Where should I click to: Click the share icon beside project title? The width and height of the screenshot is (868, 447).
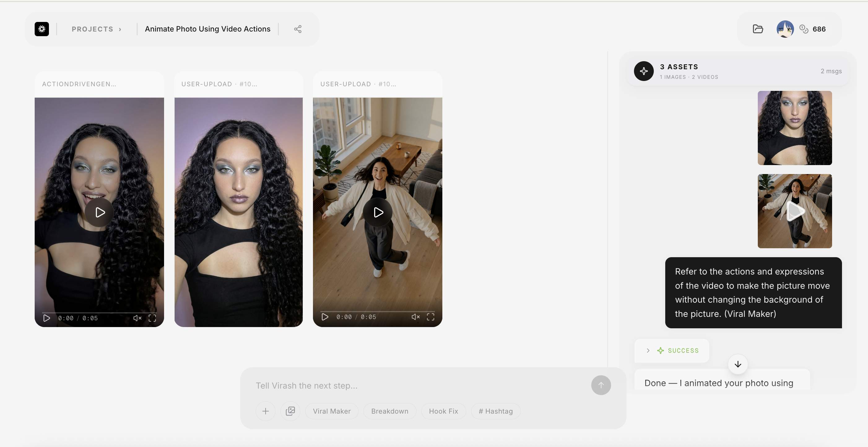[x=297, y=29]
